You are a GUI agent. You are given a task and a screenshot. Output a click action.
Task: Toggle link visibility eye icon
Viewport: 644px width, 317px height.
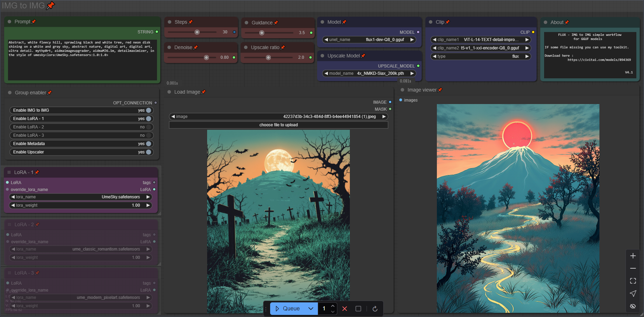pyautogui.click(x=633, y=306)
